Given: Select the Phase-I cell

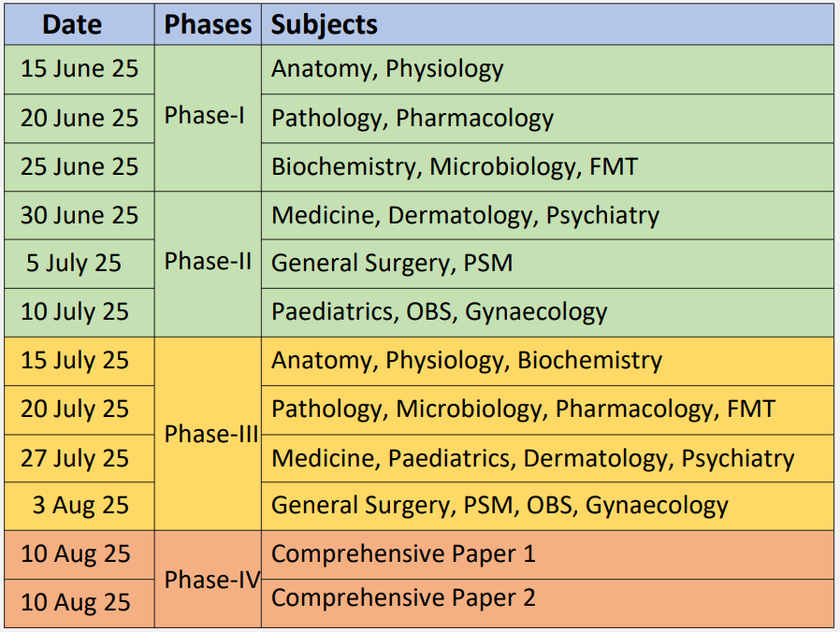Looking at the screenshot, I should (x=205, y=116).
